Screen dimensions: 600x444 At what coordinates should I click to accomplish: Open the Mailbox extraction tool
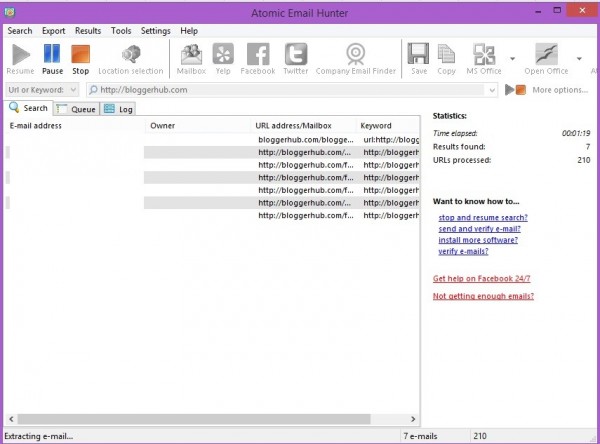tap(191, 59)
